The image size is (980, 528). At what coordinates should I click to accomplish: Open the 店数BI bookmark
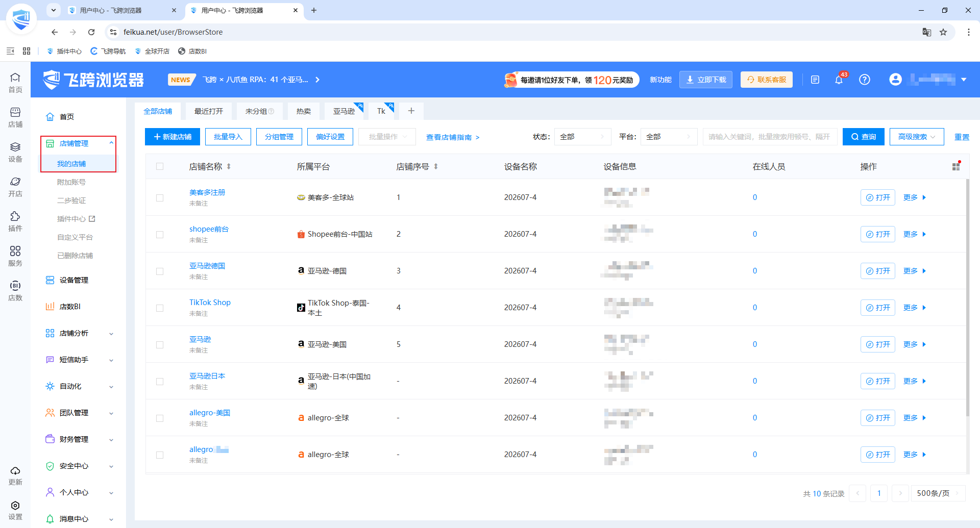pos(192,51)
